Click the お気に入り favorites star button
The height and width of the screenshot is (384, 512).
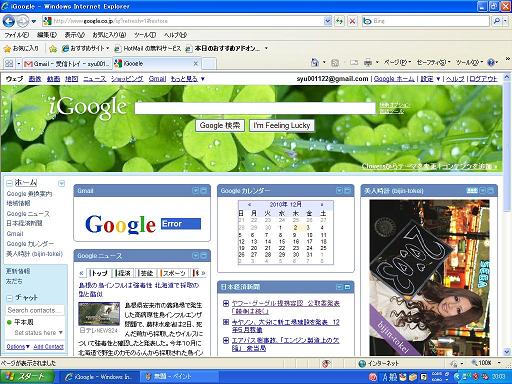tap(21, 49)
